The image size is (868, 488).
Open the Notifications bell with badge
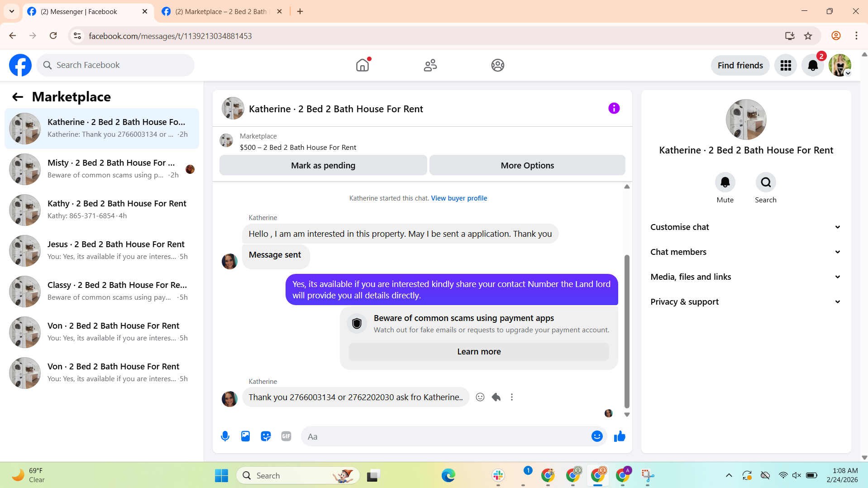(813, 66)
